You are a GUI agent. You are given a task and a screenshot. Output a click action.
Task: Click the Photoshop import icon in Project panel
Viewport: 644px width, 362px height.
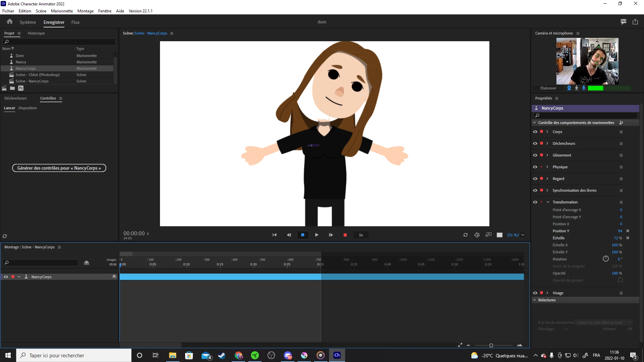21,88
